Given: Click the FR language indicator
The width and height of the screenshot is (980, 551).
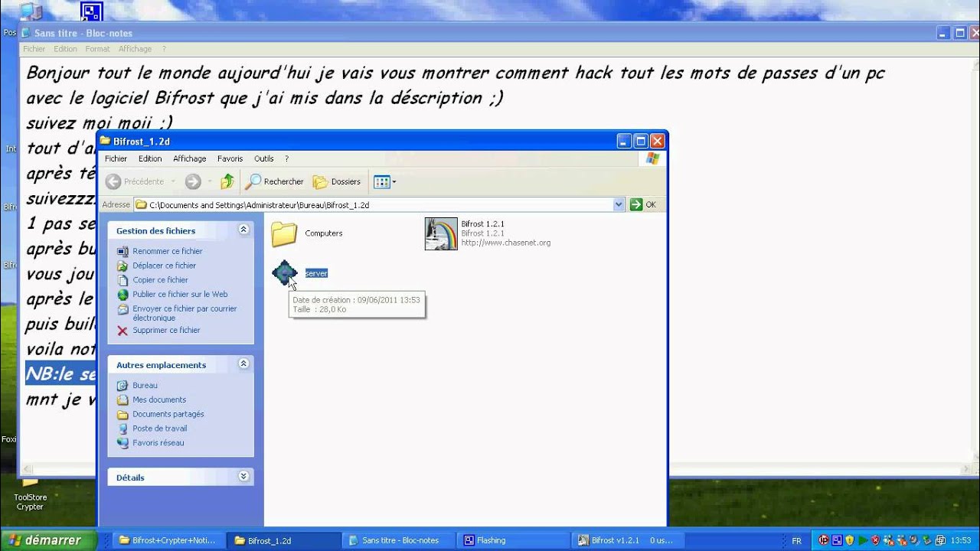Looking at the screenshot, I should click(x=796, y=541).
